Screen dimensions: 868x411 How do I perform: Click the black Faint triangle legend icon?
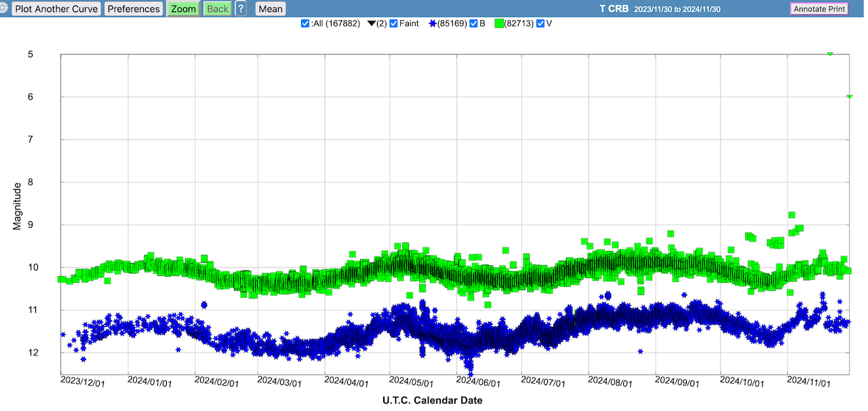372,24
